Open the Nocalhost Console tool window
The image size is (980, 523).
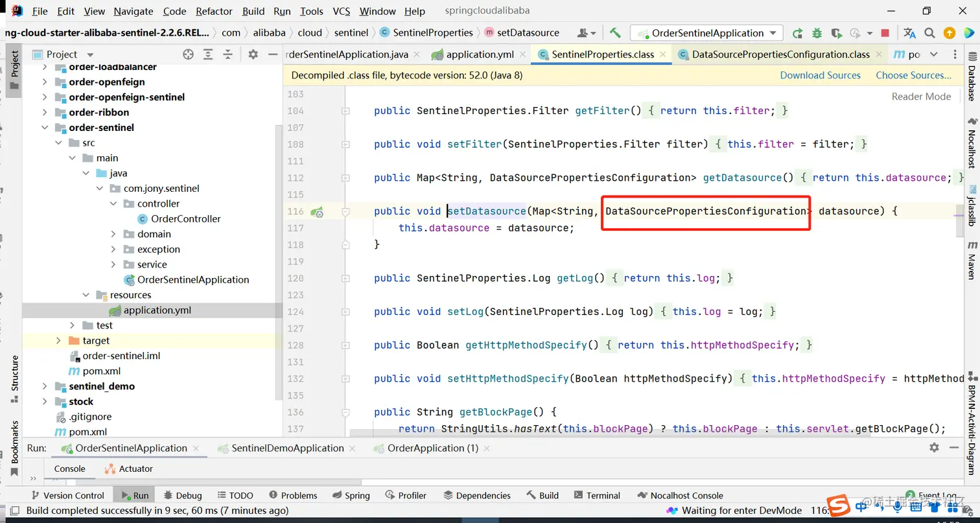[680, 495]
